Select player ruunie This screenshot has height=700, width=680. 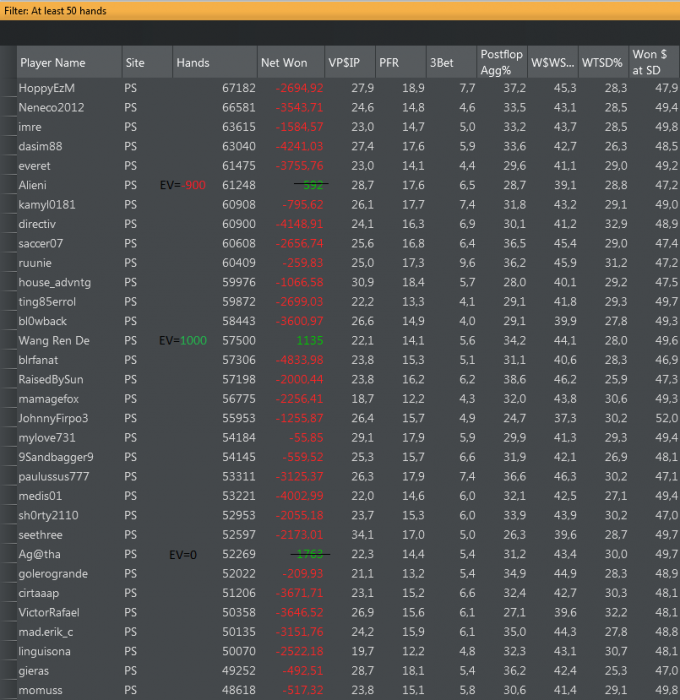(35, 263)
